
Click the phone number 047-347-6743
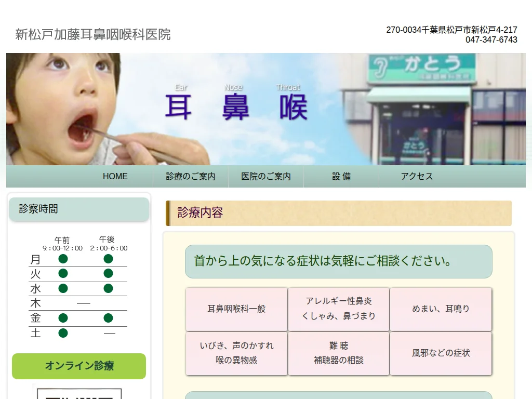coord(491,39)
